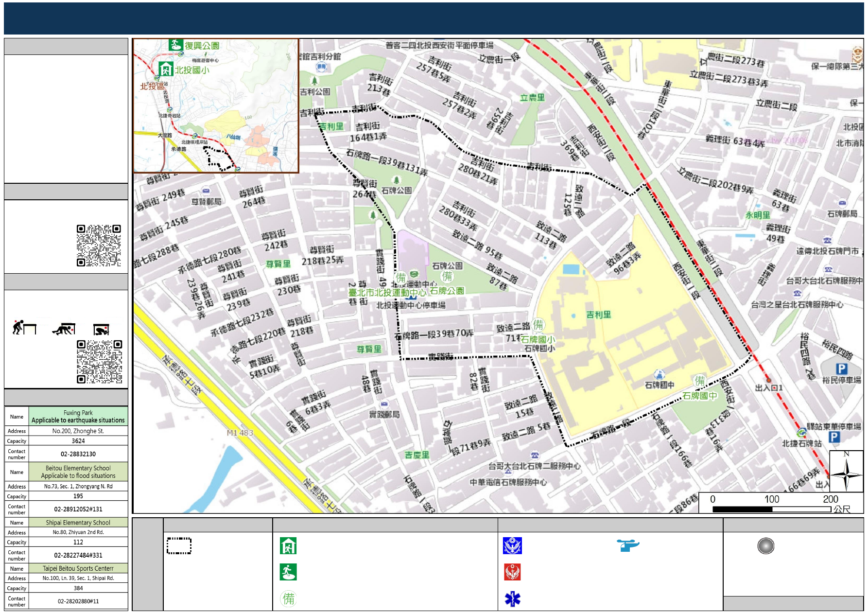Click the library icon under 吉利分館

click(x=320, y=68)
